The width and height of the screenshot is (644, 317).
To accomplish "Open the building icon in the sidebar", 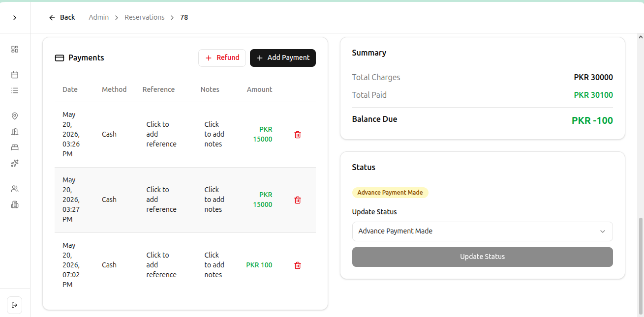I will point(15,204).
